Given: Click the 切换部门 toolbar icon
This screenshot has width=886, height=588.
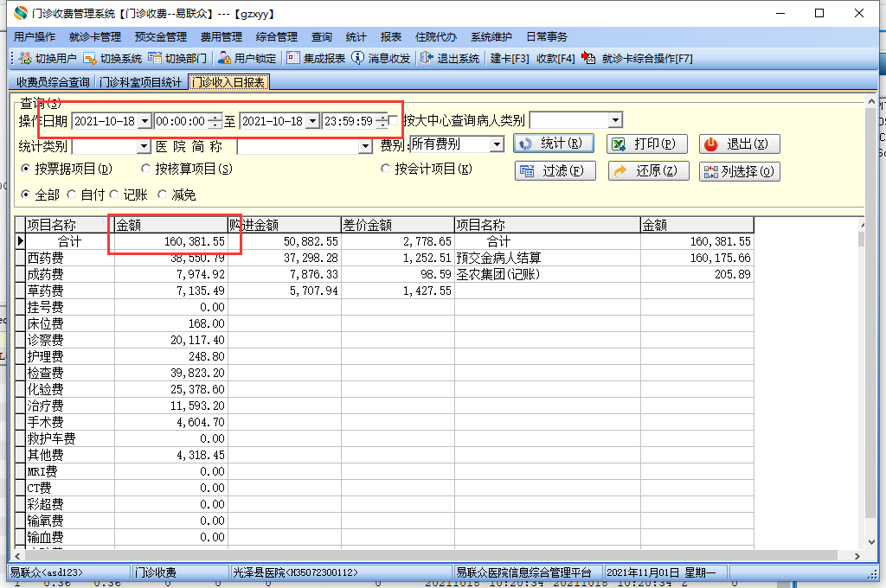Looking at the screenshot, I should [x=155, y=58].
